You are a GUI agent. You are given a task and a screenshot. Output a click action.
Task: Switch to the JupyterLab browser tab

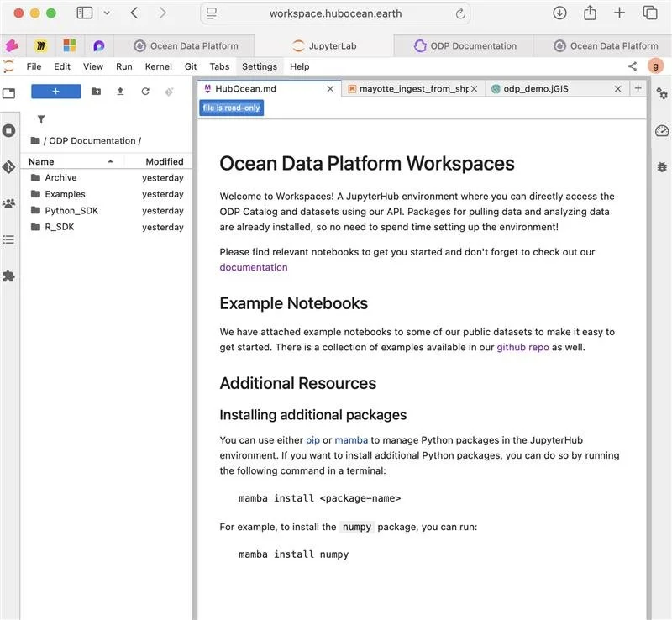324,45
